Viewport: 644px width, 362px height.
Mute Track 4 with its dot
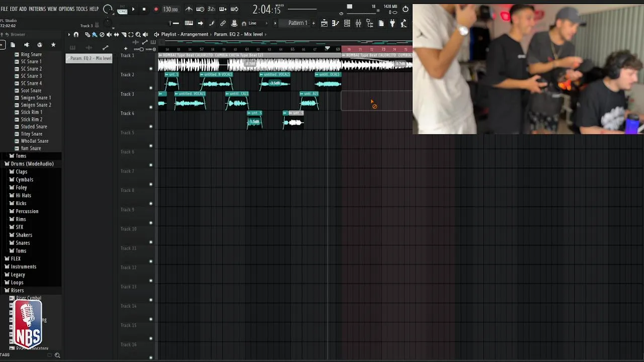point(151,126)
